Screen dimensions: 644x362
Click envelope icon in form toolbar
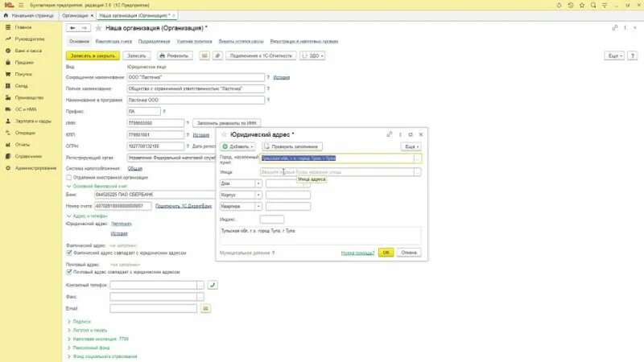pyautogui.click(x=204, y=56)
